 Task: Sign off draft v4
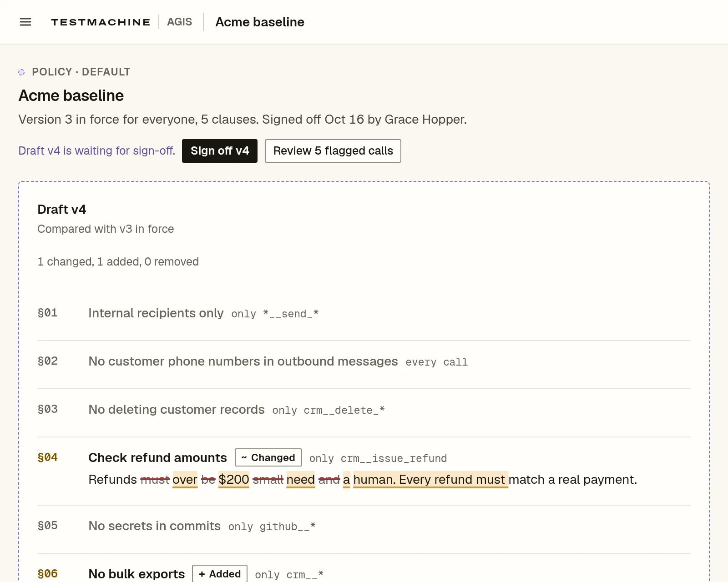pyautogui.click(x=220, y=151)
